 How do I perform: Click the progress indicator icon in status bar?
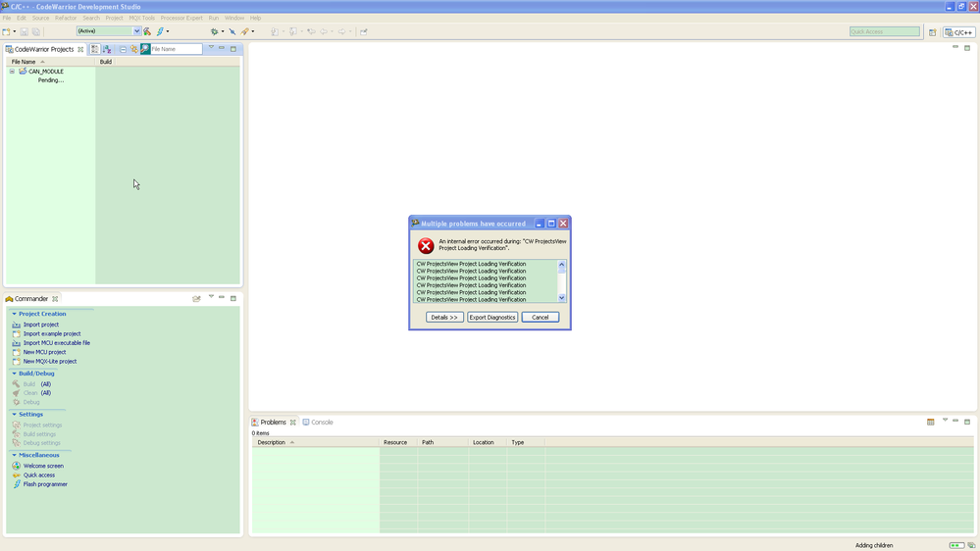(956, 545)
